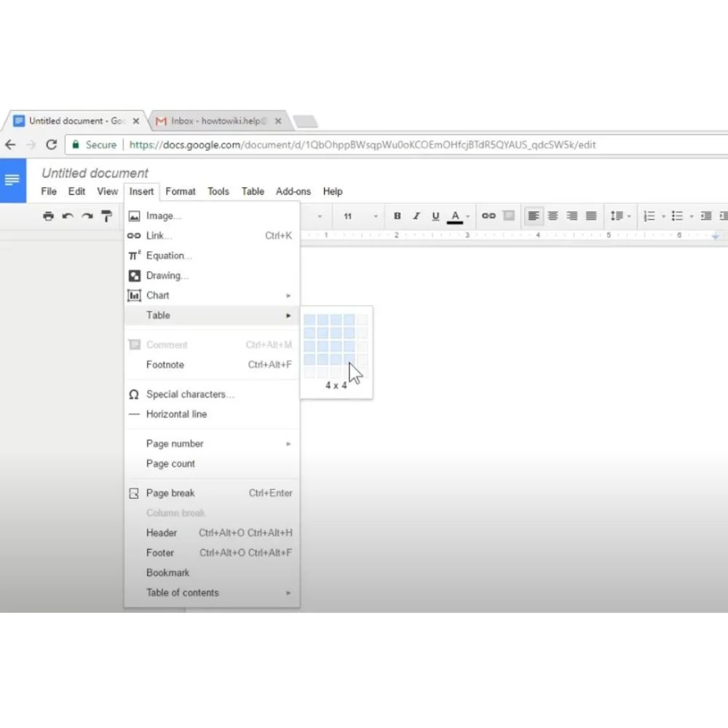The image size is (728, 728).
Task: Apply left text alignment
Action: coord(534,216)
